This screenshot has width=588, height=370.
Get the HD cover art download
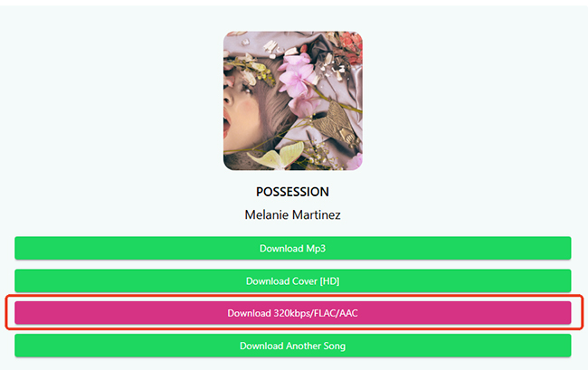pos(292,280)
